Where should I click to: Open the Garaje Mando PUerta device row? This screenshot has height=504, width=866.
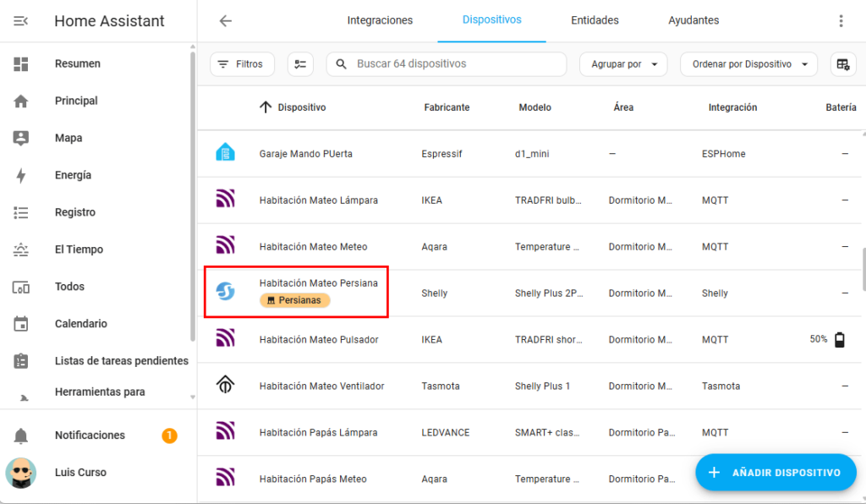pyautogui.click(x=305, y=154)
